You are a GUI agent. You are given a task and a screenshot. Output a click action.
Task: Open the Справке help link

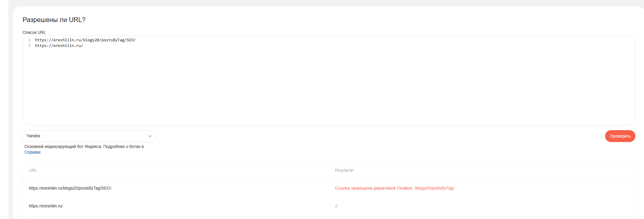pyautogui.click(x=32, y=152)
